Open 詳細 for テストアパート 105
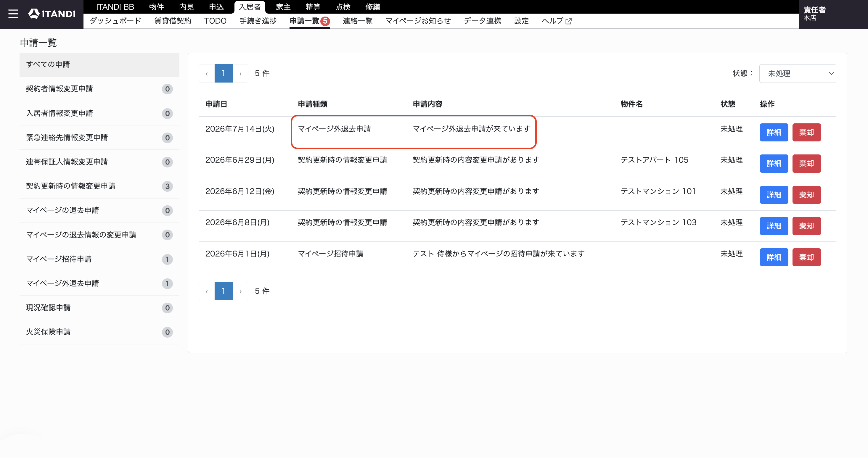The width and height of the screenshot is (868, 458). [774, 164]
